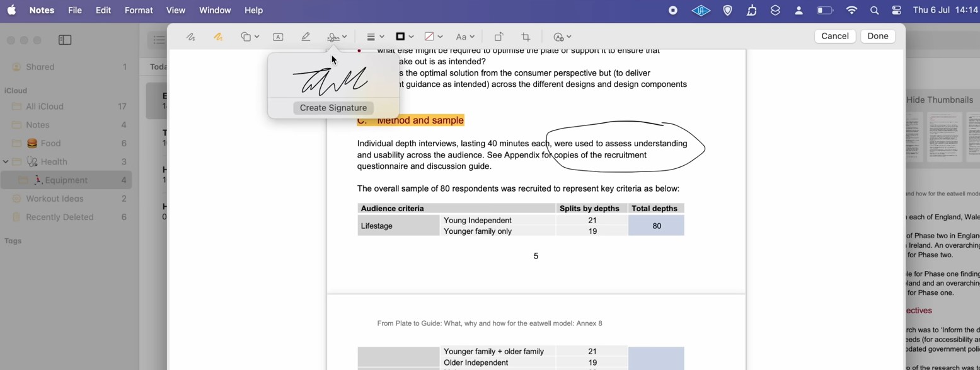
Task: Open the line Shape Style dropdown
Action: pyautogui.click(x=375, y=37)
